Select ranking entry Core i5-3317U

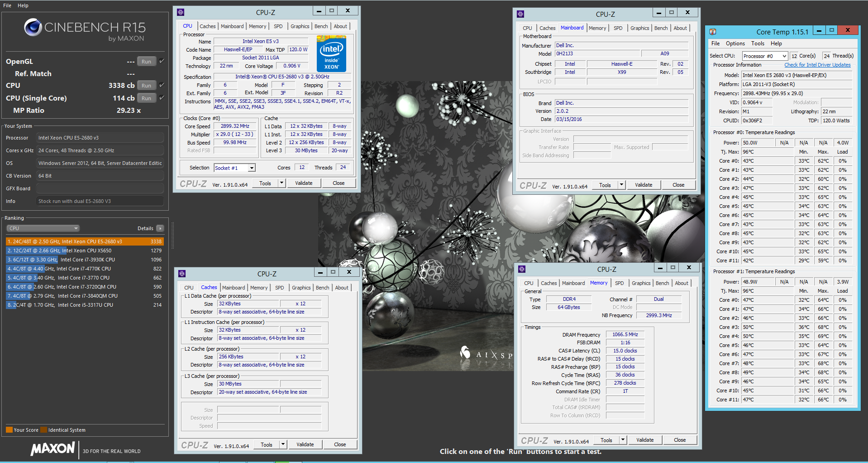point(85,305)
